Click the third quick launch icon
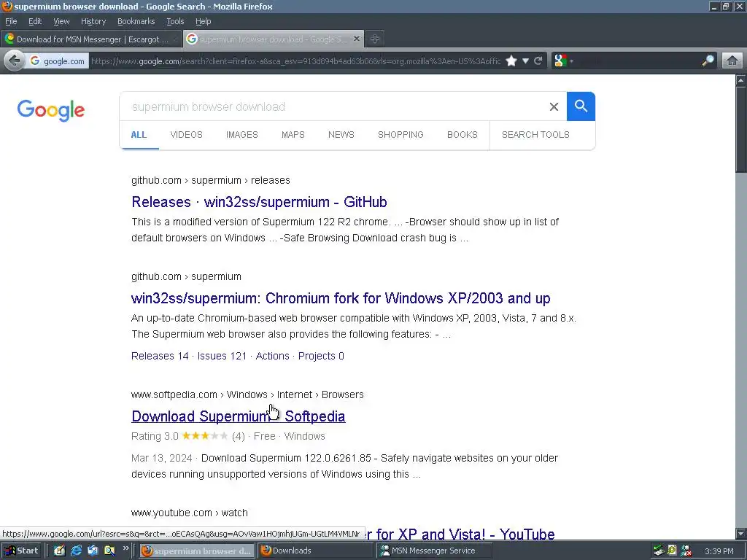 (x=93, y=551)
